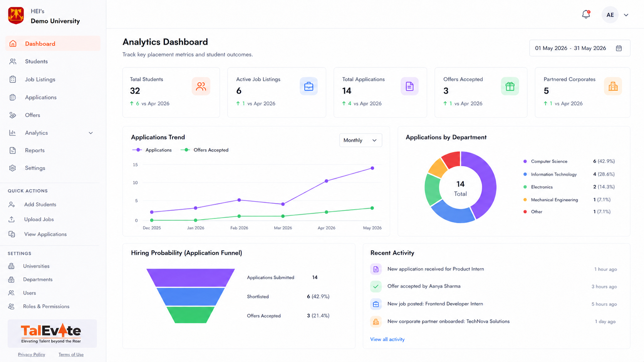Click the new job posted briefcase icon
The height and width of the screenshot is (362, 644).
click(x=376, y=304)
